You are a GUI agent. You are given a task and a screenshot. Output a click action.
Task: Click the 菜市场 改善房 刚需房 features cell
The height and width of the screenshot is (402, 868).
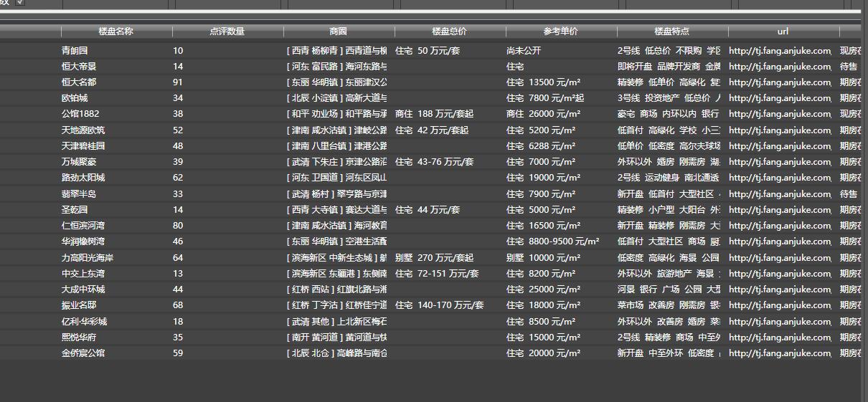[x=669, y=305]
